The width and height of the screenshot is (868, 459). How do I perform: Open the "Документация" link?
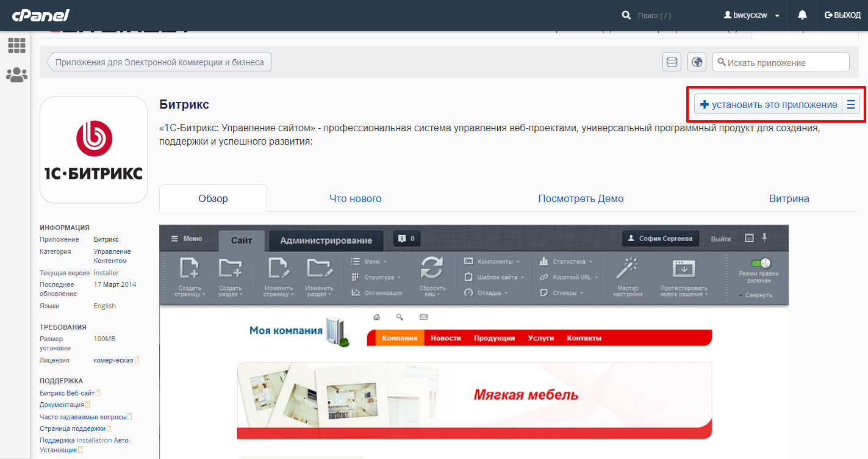coord(62,405)
